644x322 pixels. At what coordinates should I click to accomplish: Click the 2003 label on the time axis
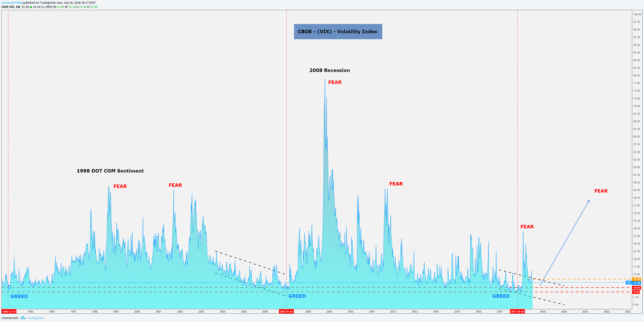201,312
